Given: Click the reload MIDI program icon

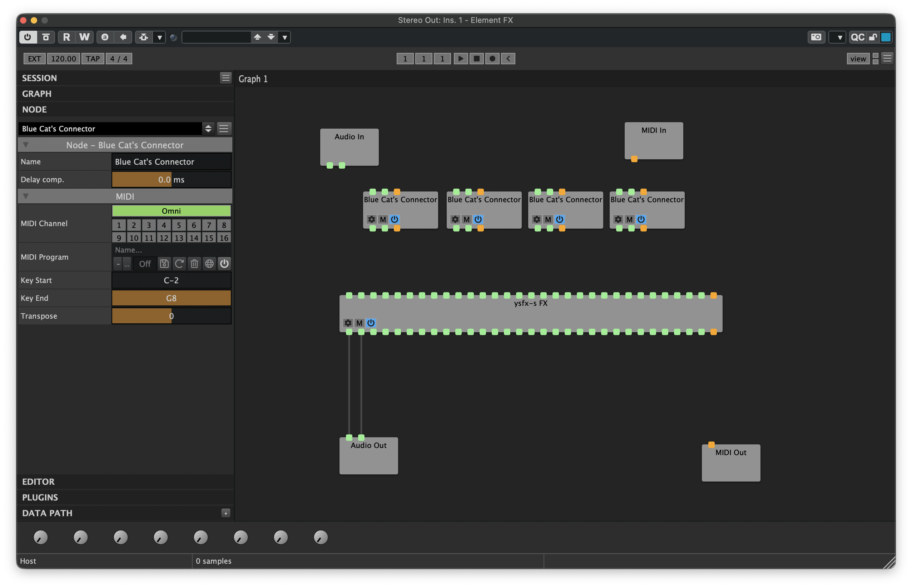Looking at the screenshot, I should [x=179, y=263].
